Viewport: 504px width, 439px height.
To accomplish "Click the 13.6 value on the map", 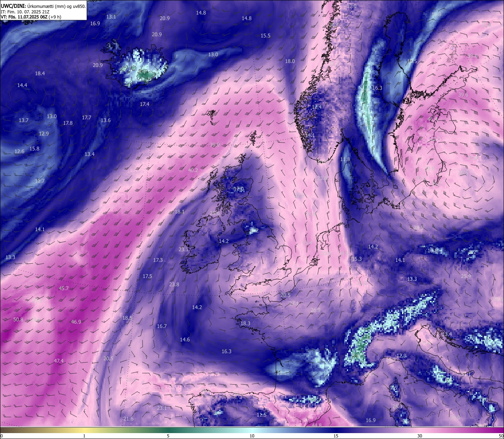I will click(106, 120).
